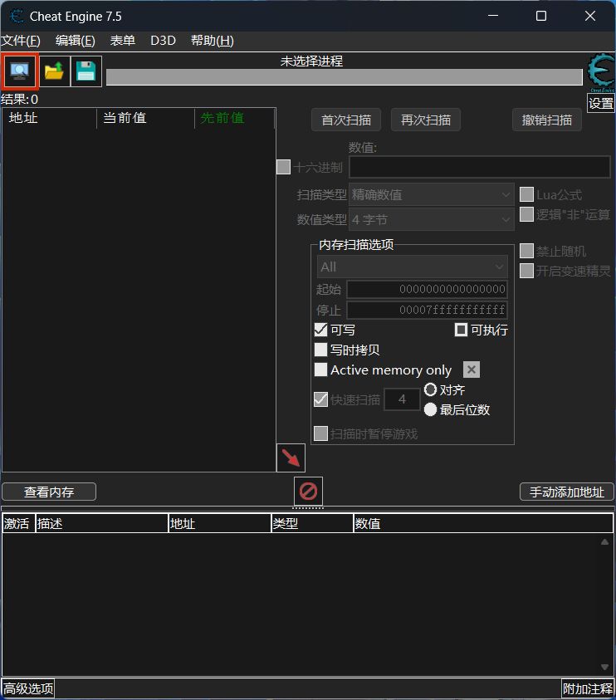
Task: Open 高级选项 at bottom left
Action: [x=28, y=688]
